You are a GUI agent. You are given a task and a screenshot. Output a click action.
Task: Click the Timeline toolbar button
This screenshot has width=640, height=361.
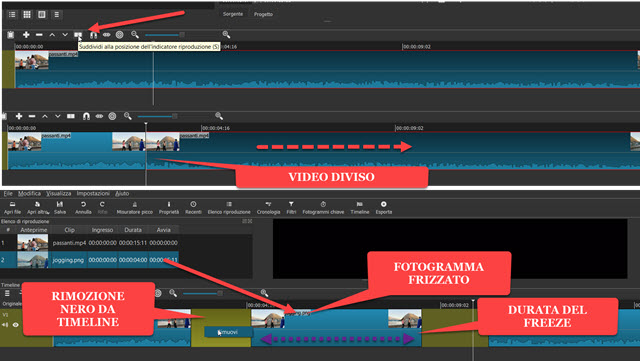click(x=360, y=207)
